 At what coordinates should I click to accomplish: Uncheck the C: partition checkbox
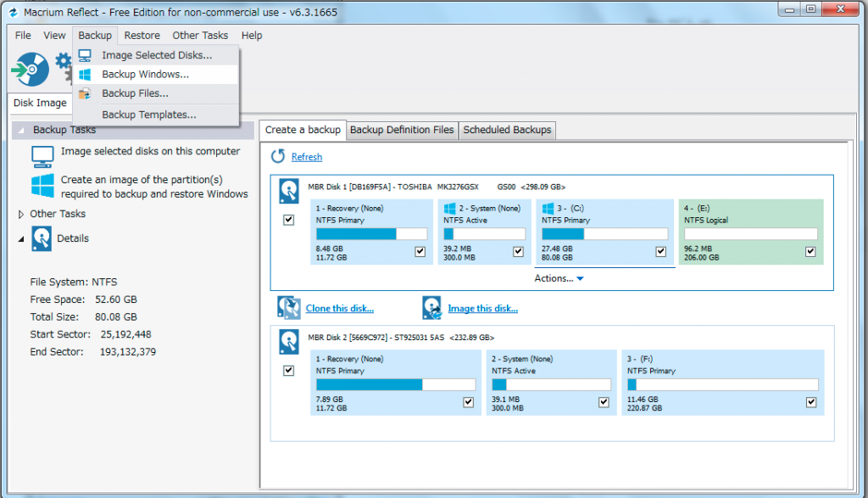[x=661, y=251]
